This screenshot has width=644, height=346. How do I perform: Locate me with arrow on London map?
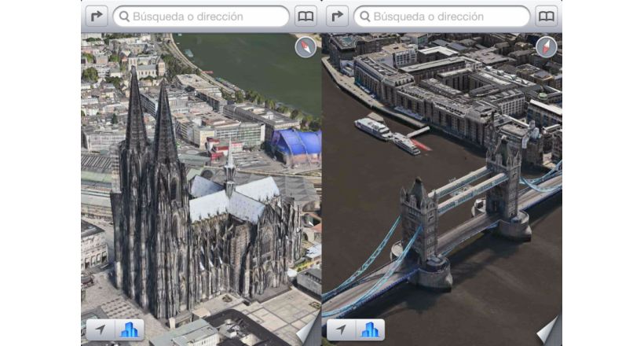click(x=341, y=329)
